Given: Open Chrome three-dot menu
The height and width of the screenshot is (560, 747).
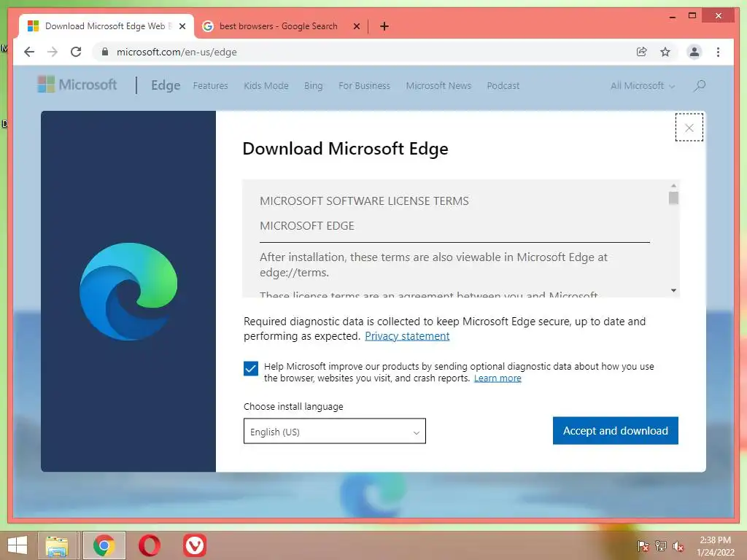Looking at the screenshot, I should [718, 52].
